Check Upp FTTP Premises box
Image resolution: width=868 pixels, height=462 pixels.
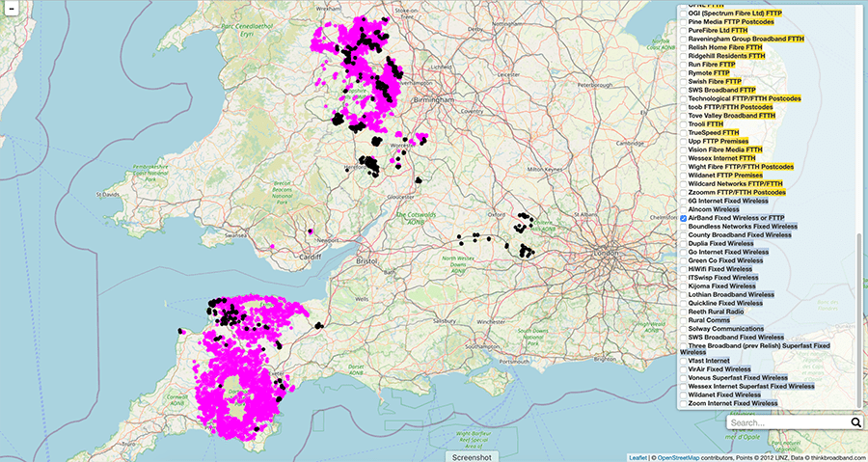pyautogui.click(x=684, y=142)
